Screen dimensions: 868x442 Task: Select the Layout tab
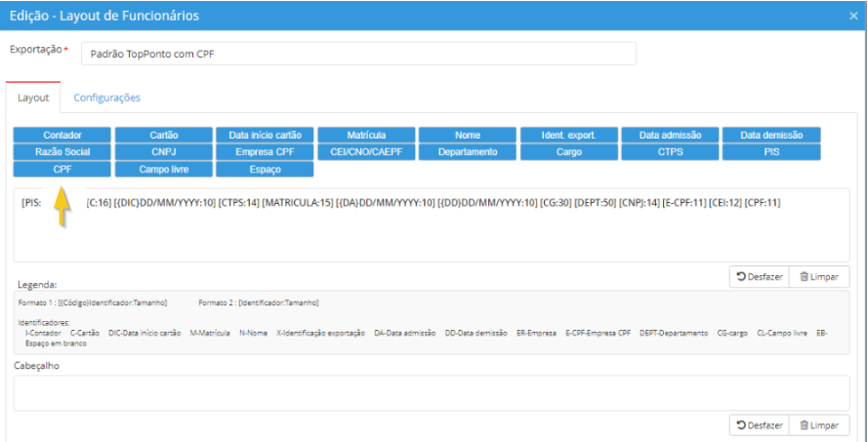(33, 98)
